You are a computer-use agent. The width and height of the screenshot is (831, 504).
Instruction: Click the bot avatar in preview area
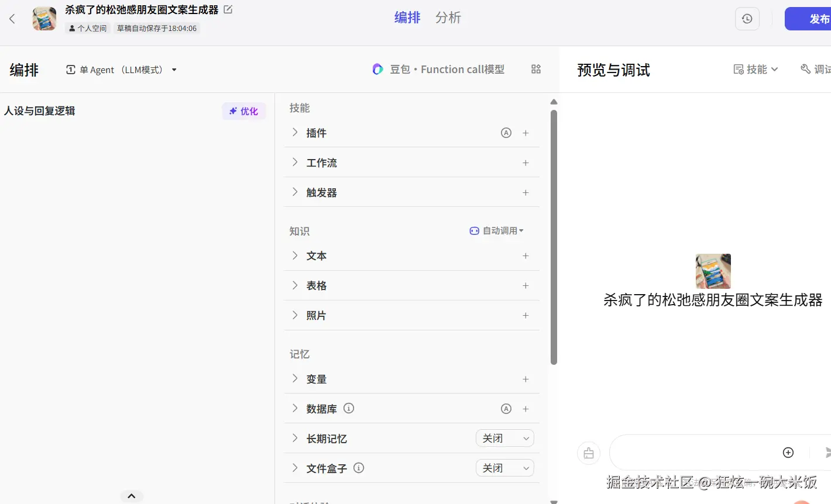713,271
